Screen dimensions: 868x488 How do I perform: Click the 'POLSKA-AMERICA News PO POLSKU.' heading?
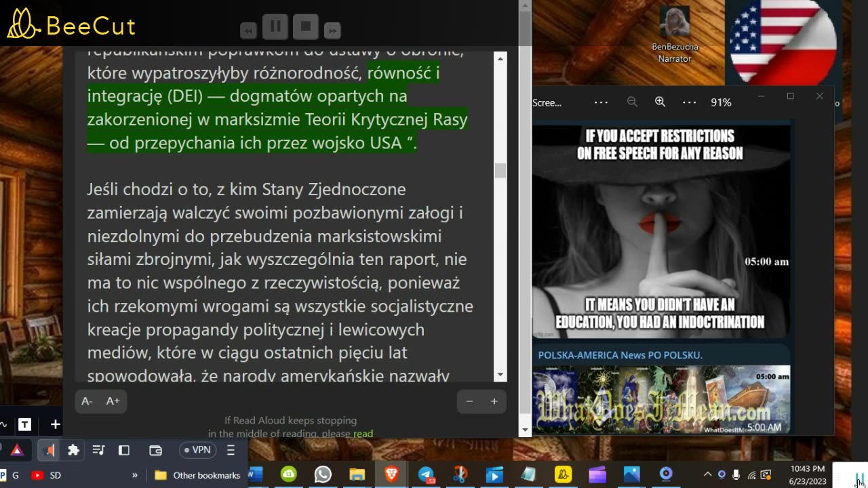tap(620, 355)
